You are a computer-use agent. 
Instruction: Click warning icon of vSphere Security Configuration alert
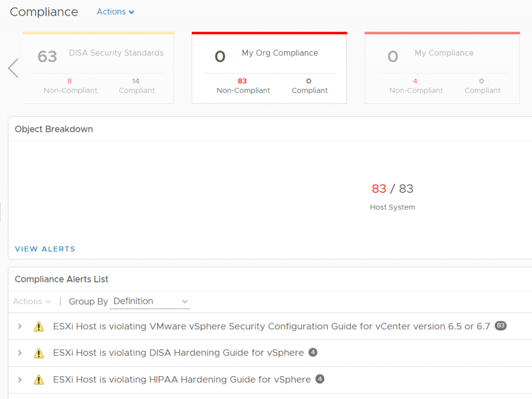38,326
